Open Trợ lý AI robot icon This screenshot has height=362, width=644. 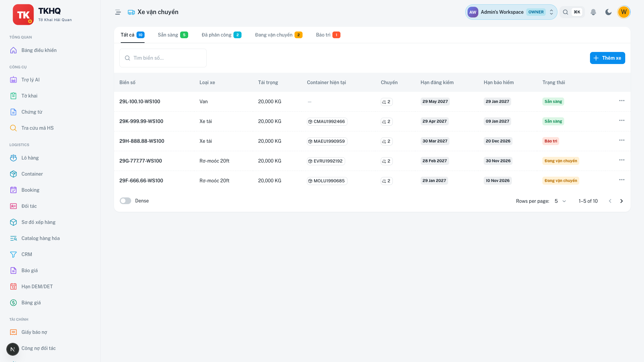tap(13, 80)
